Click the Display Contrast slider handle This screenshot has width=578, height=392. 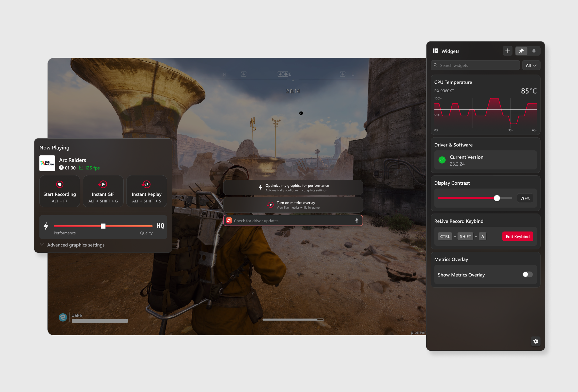tap(497, 198)
